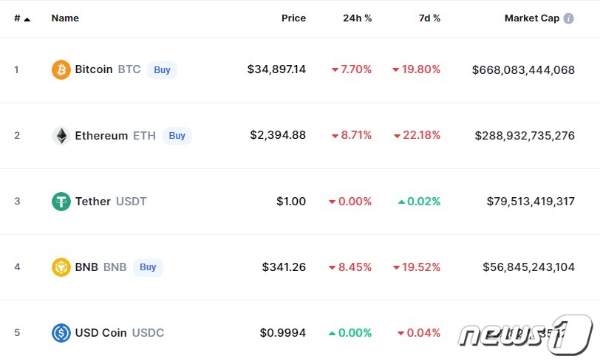Sort table by the Price column header

pyautogui.click(x=293, y=18)
